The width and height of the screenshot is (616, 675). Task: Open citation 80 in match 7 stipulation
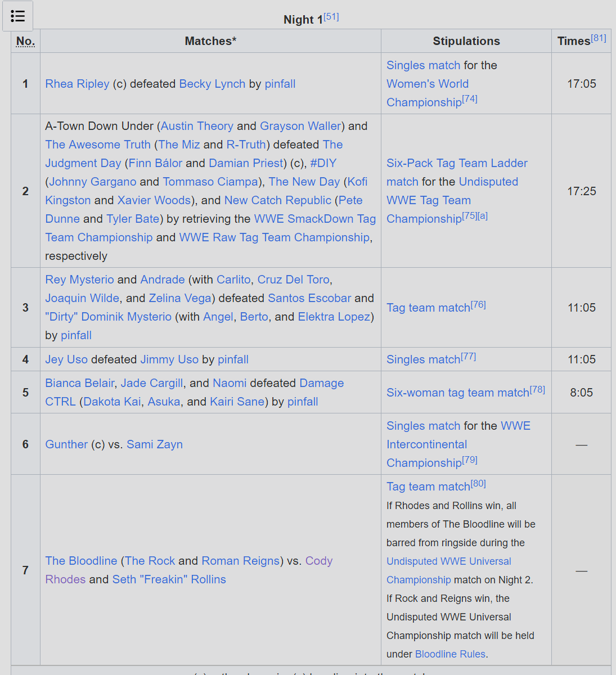tap(478, 484)
